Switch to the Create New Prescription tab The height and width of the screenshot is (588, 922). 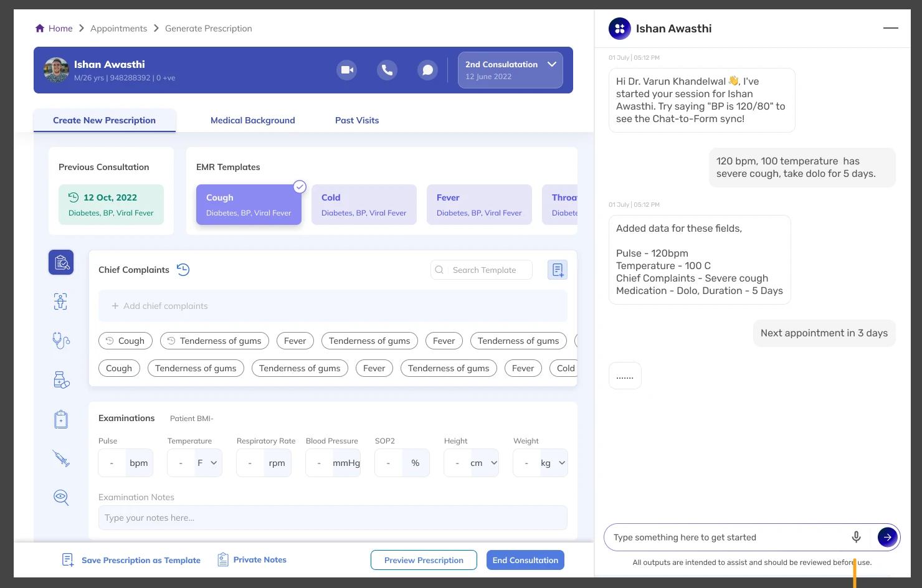click(x=105, y=120)
